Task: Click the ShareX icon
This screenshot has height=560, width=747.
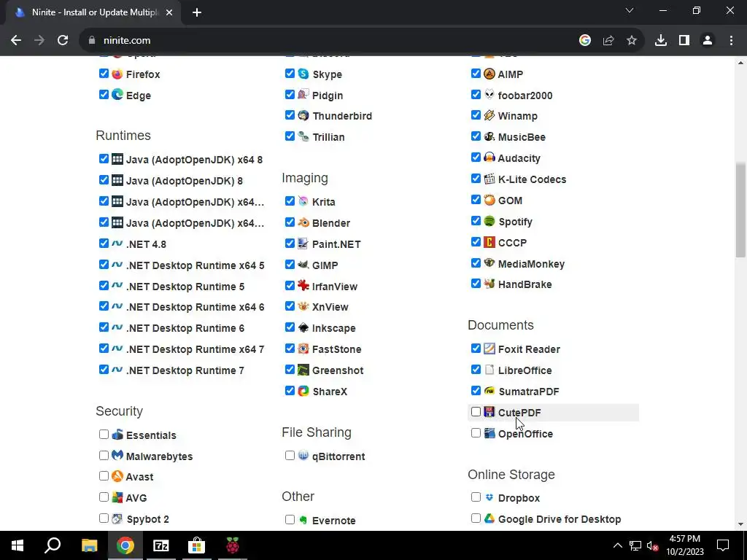Action: click(303, 391)
